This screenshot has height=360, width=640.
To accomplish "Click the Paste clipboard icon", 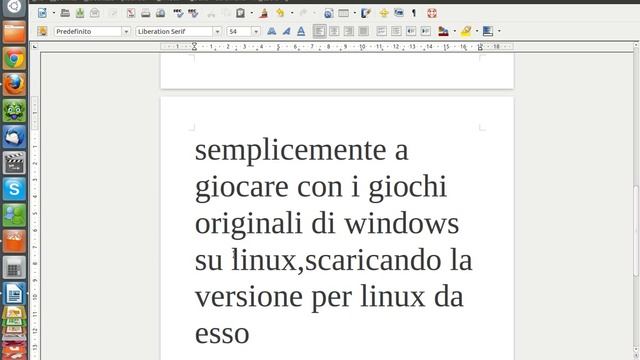I will tap(240, 13).
